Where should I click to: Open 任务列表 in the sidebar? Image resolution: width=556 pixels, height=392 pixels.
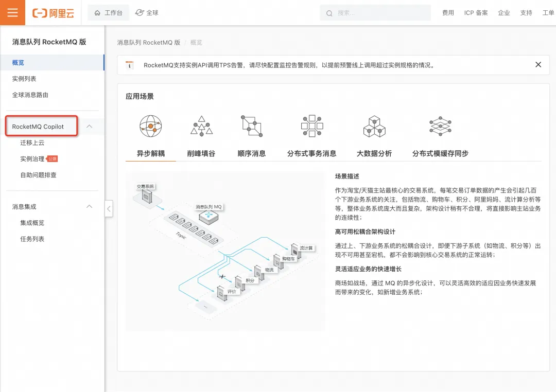click(x=32, y=239)
